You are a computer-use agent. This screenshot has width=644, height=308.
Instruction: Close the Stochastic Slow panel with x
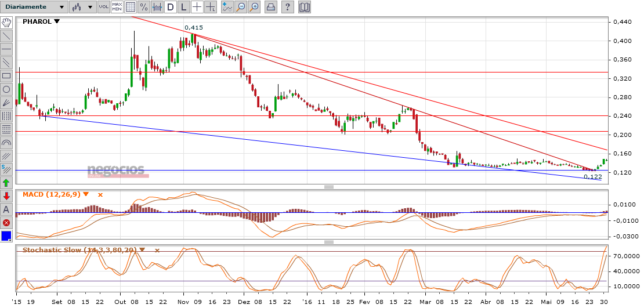tap(157, 250)
